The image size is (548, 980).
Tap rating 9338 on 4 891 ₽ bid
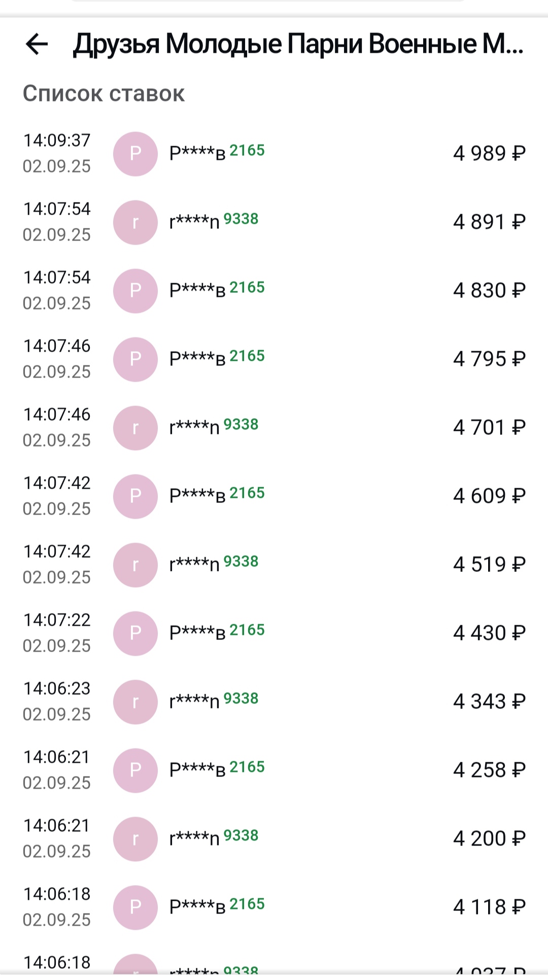coord(241,219)
